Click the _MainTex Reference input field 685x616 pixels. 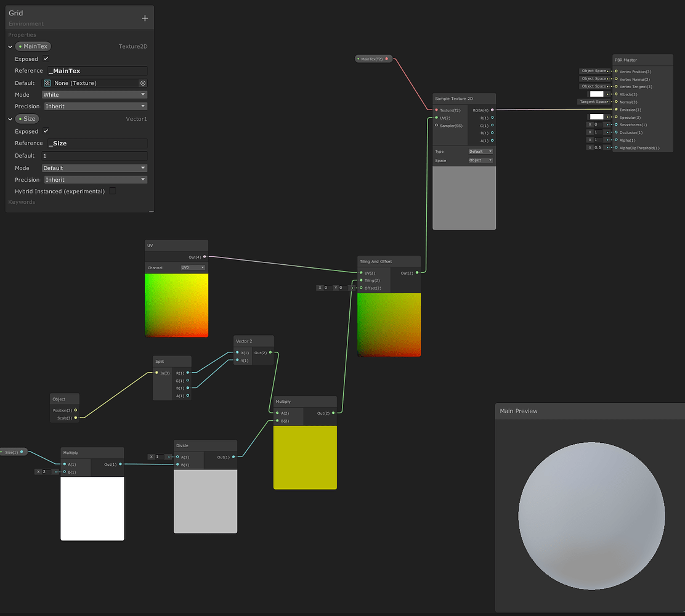pos(97,70)
